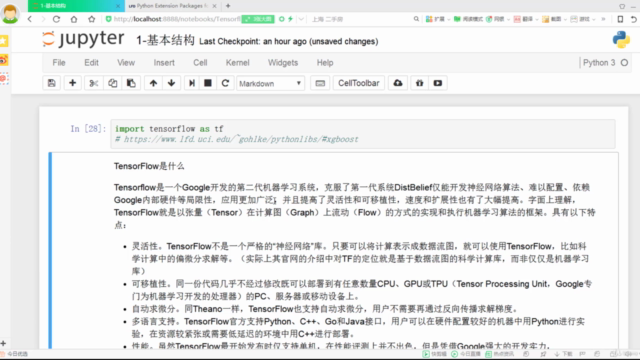Click the cloud upload toolbar icon
This screenshot has width=640, height=360.
pos(398,83)
